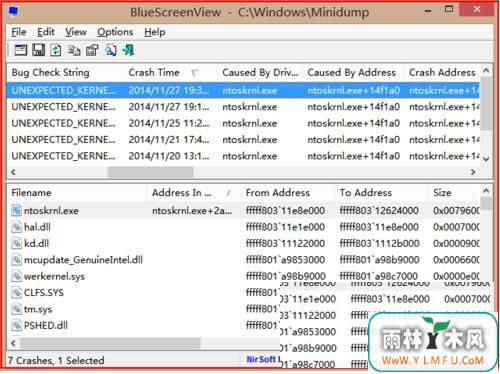Select hal.dll file icon in lower pane
The width and height of the screenshot is (500, 374).
[16, 227]
